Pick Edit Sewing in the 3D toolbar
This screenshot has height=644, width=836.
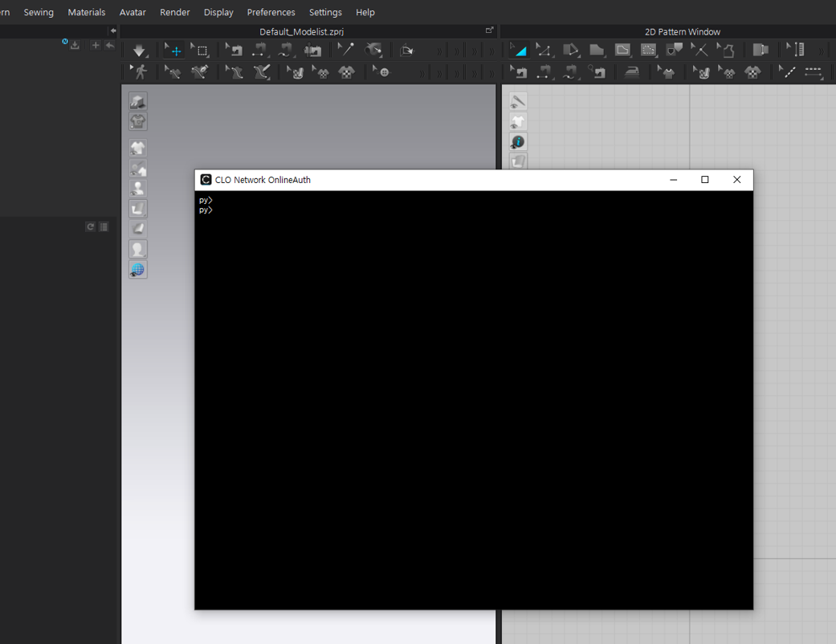point(234,51)
